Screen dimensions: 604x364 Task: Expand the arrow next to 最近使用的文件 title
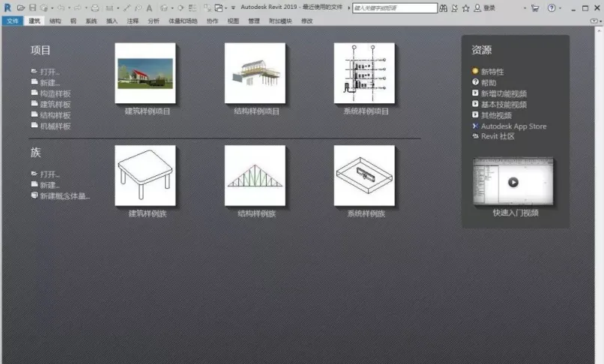[348, 7]
